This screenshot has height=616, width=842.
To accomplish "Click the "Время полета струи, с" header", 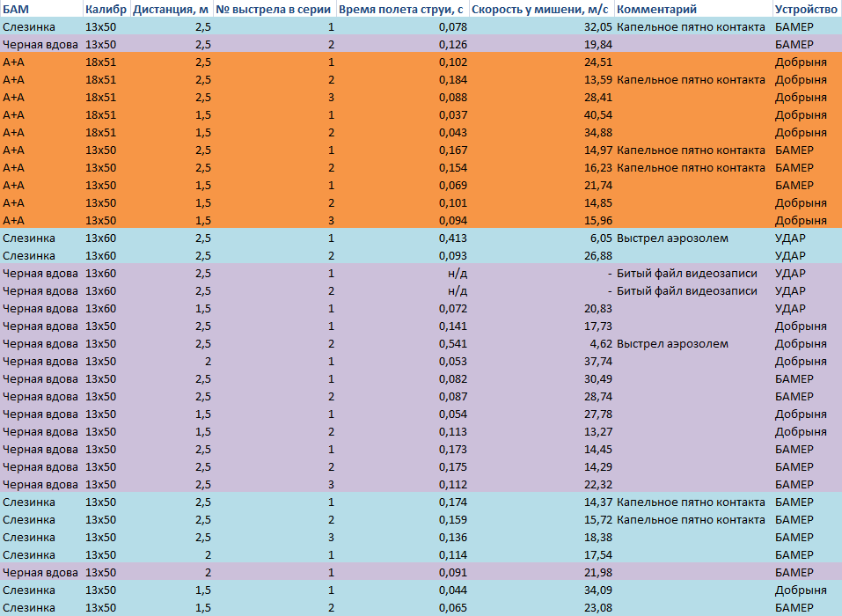I will pos(401,10).
